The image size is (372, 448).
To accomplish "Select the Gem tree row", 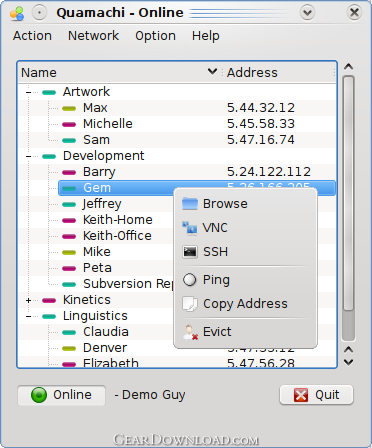I will click(x=197, y=188).
